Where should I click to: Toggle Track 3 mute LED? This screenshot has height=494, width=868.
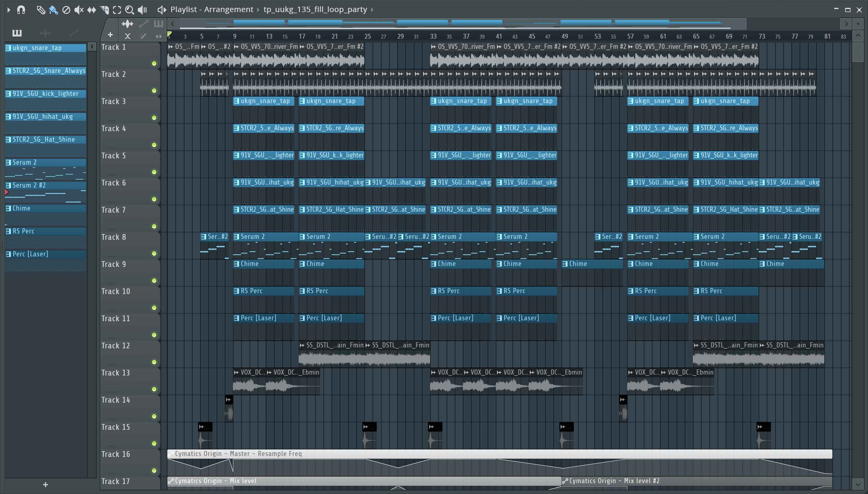click(154, 118)
